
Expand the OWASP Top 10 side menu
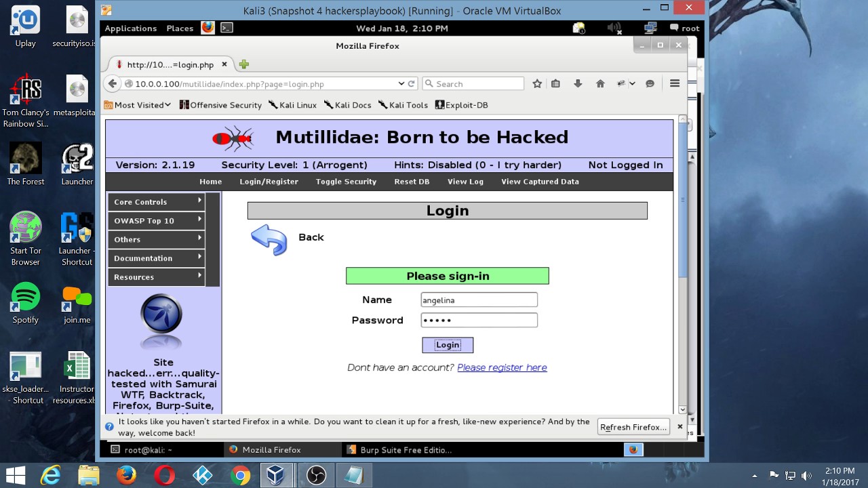pos(157,221)
